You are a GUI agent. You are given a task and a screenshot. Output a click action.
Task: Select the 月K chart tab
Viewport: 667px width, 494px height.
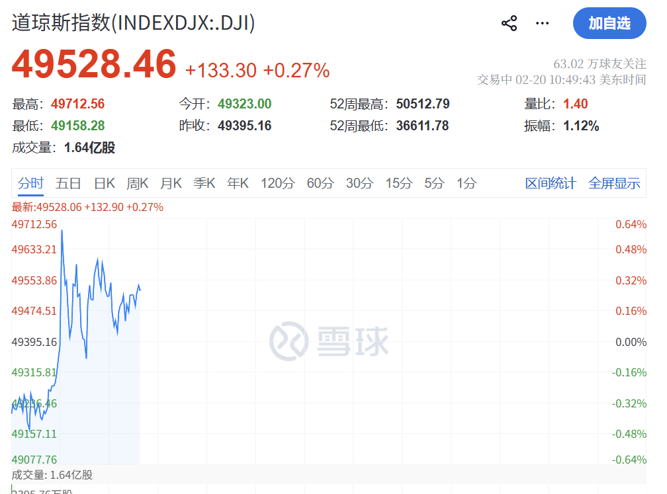point(171,183)
